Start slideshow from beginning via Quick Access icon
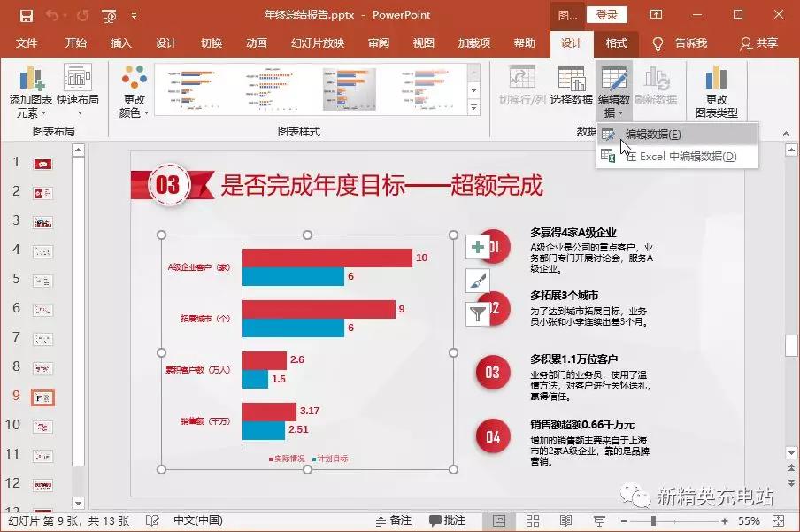This screenshot has height=532, width=800. coord(110,14)
